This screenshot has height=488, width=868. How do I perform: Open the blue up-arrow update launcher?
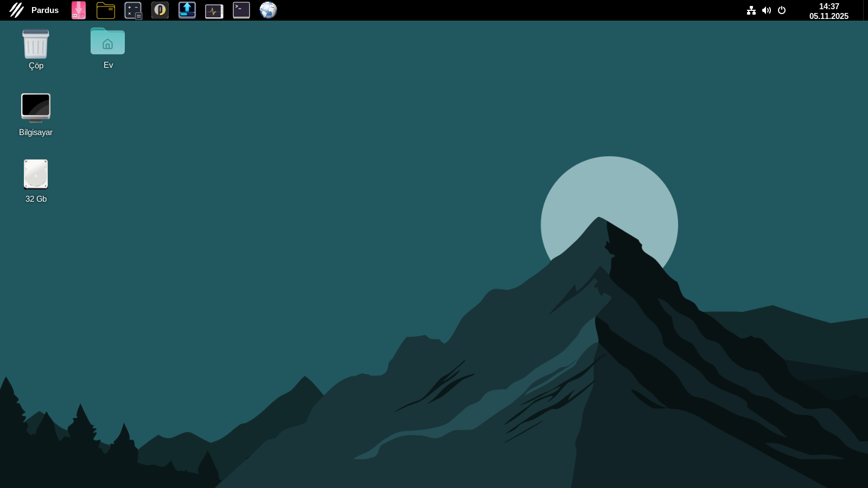pos(187,10)
